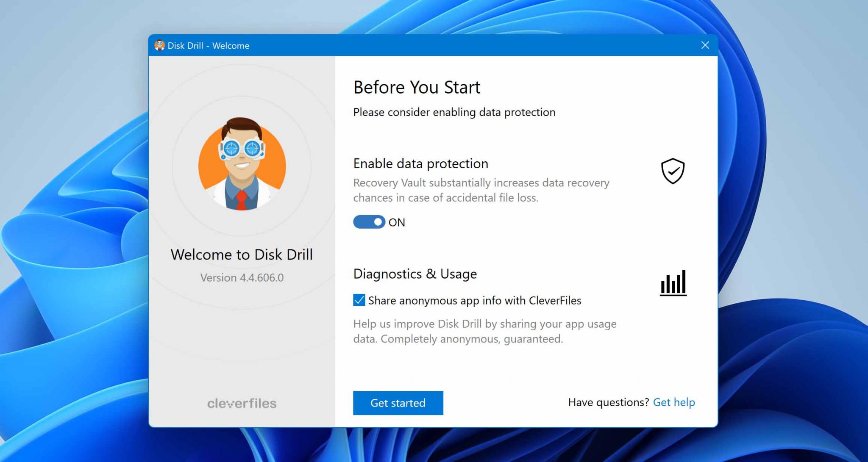
Task: Click the Have questions? text
Action: coord(609,402)
